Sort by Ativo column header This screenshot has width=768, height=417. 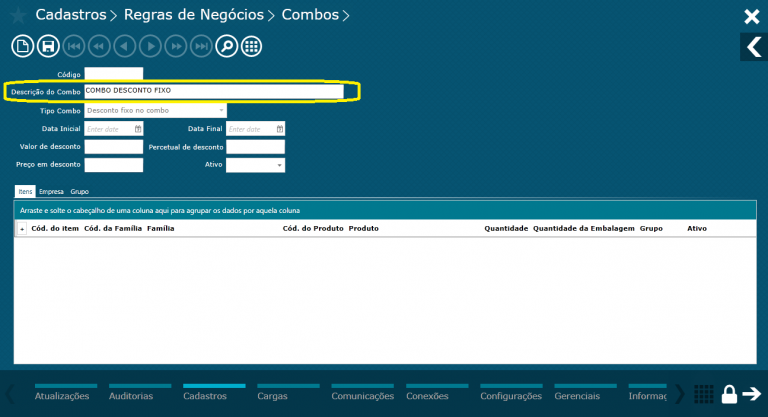[697, 228]
